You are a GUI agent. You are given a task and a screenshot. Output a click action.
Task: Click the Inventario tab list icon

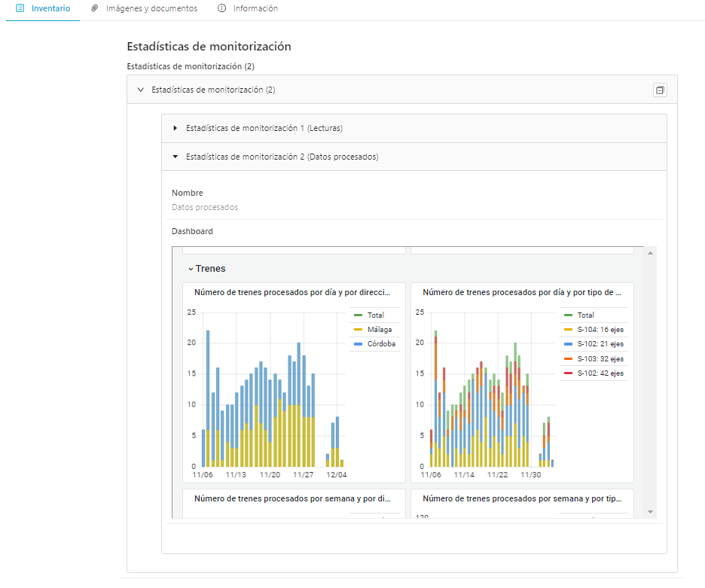pos(20,8)
